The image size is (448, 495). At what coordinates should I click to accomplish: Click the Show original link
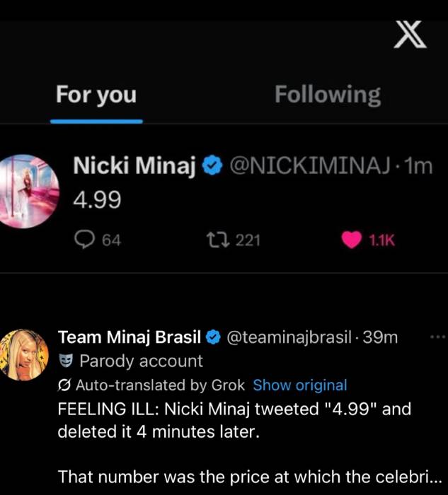[300, 385]
